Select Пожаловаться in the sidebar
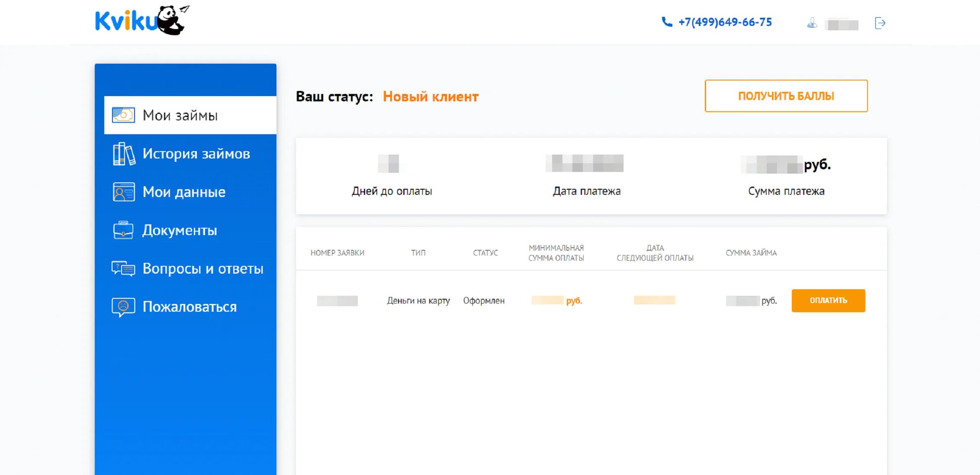Image resolution: width=980 pixels, height=475 pixels. point(190,307)
